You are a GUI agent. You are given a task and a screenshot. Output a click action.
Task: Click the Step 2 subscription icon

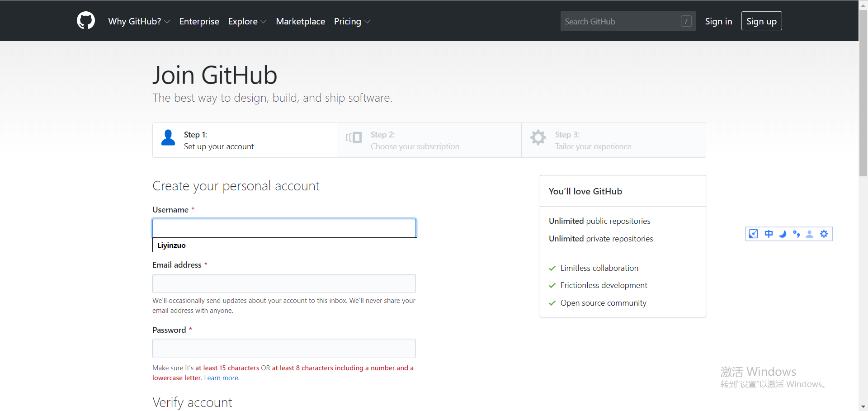point(354,137)
